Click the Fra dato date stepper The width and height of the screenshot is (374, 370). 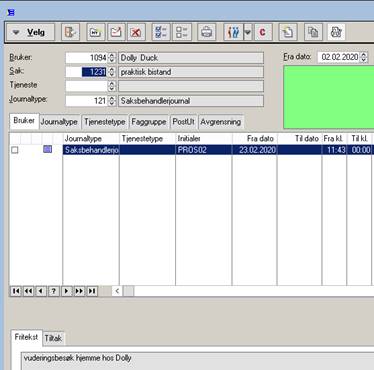click(364, 57)
